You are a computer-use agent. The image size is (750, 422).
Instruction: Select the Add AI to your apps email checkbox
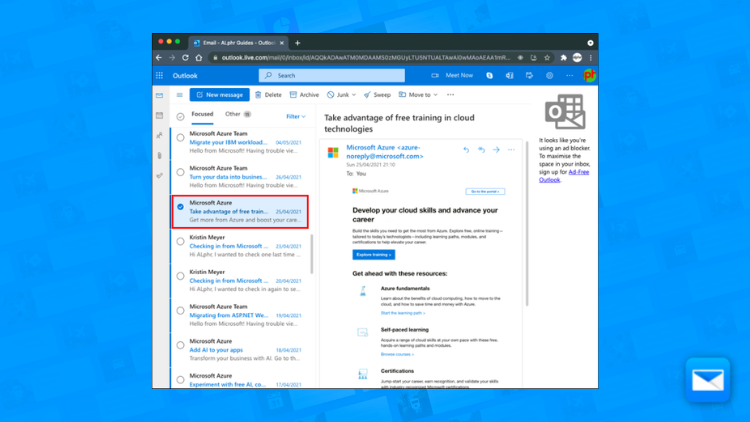pyautogui.click(x=180, y=345)
